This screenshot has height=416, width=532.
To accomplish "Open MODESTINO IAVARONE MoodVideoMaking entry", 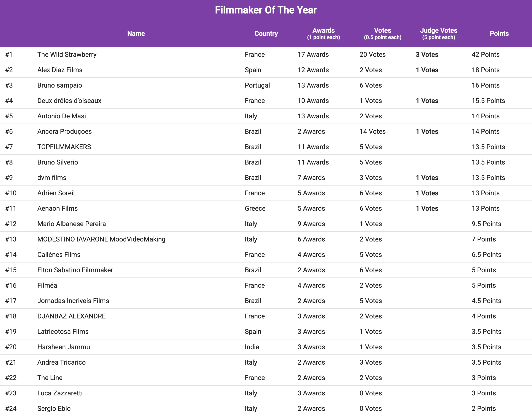I will (101, 239).
